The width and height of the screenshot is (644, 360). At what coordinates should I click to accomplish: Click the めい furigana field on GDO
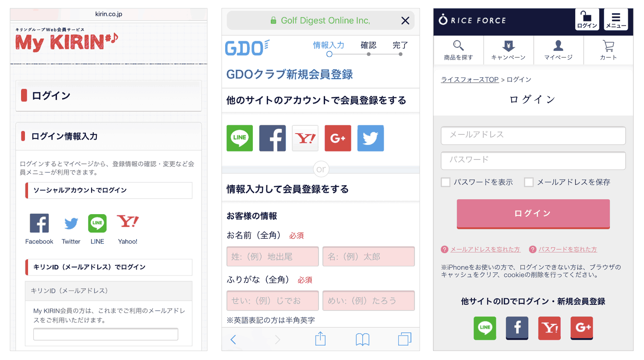pyautogui.click(x=368, y=301)
